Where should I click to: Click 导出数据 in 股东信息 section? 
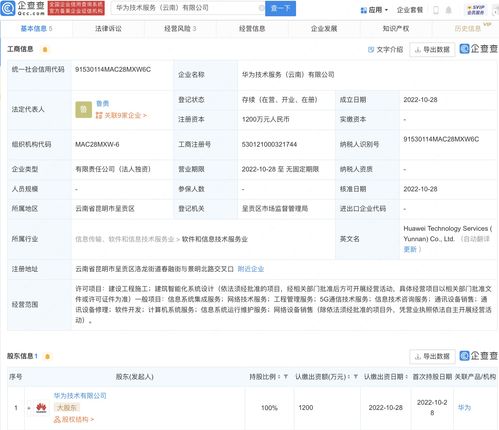[432, 357]
